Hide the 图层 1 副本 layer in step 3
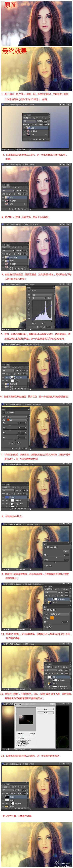The image size is (73, 868). tap(3, 257)
